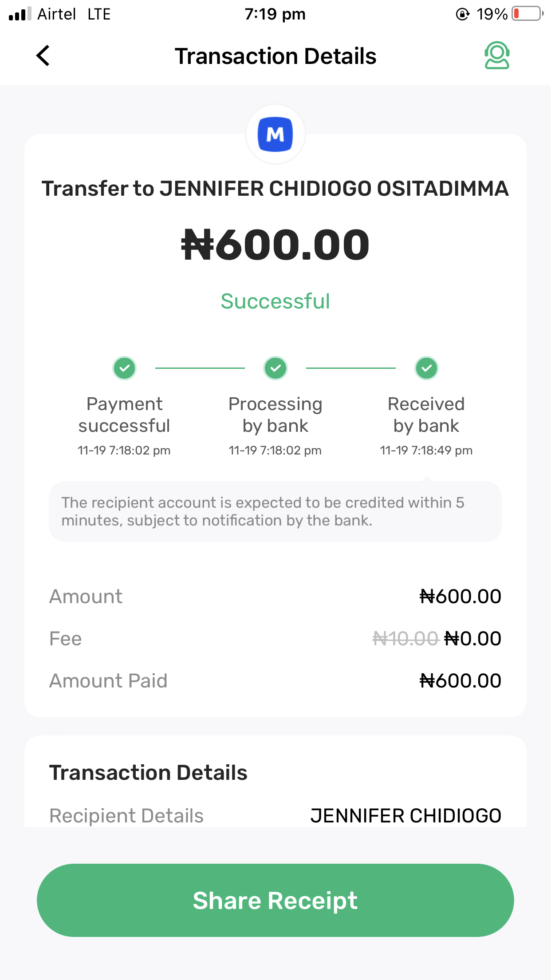The width and height of the screenshot is (551, 980).
Task: Tap the Amount Paid row value
Action: tap(460, 681)
